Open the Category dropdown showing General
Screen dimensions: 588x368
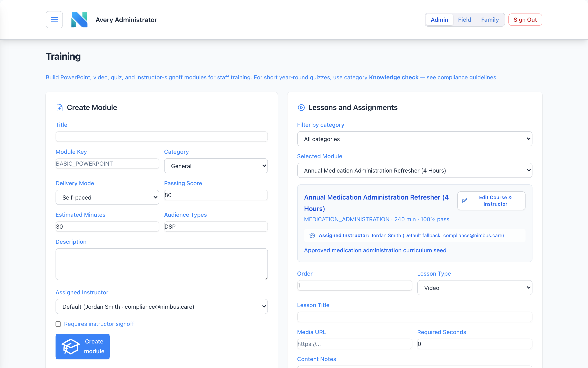pos(216,166)
